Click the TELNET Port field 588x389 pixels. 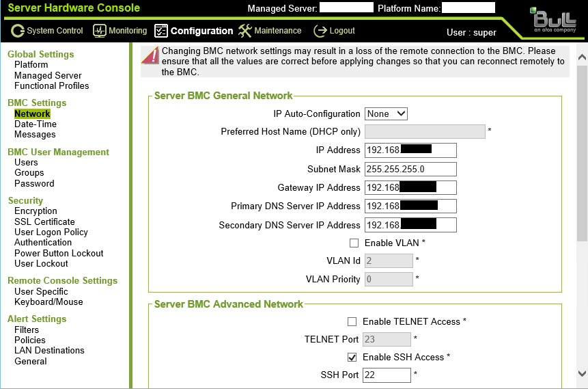(387, 340)
